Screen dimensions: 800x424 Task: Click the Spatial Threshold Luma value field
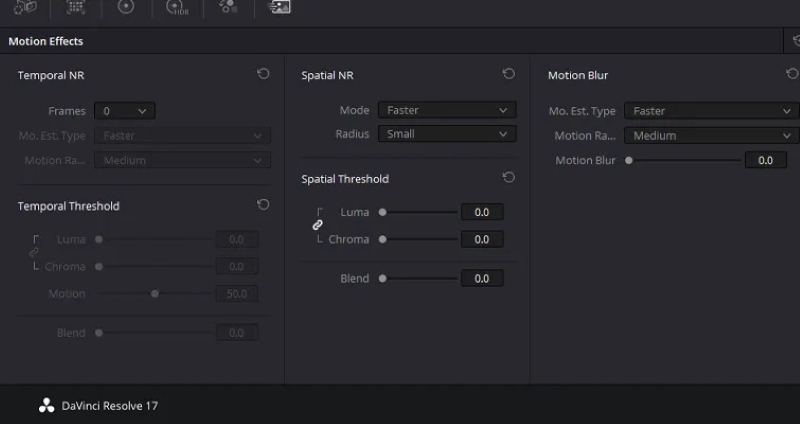click(482, 212)
